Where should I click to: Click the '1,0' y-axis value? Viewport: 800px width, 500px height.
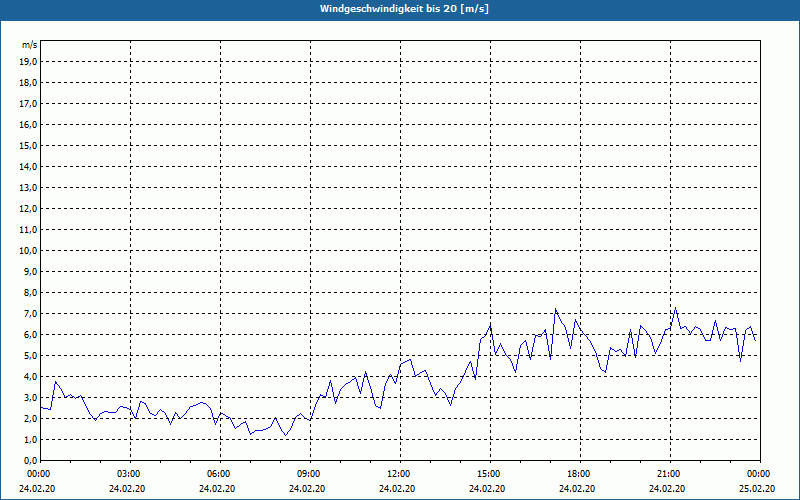coord(31,440)
